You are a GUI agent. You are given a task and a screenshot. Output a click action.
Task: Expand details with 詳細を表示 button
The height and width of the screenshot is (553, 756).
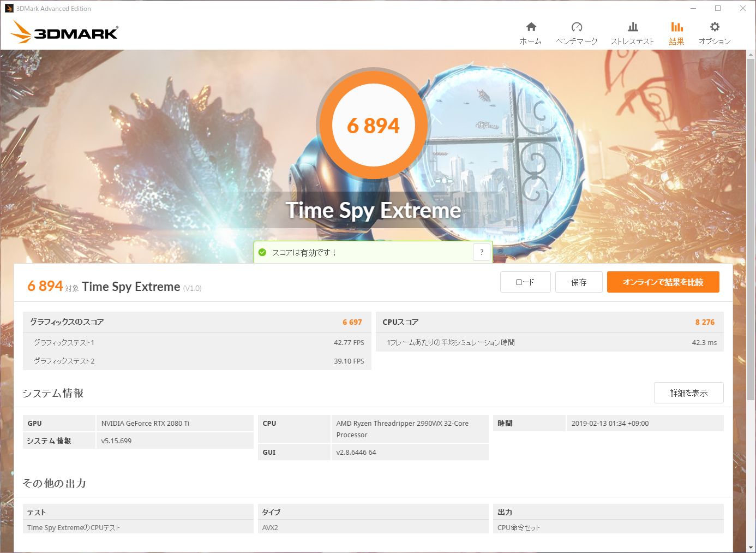[x=688, y=393]
